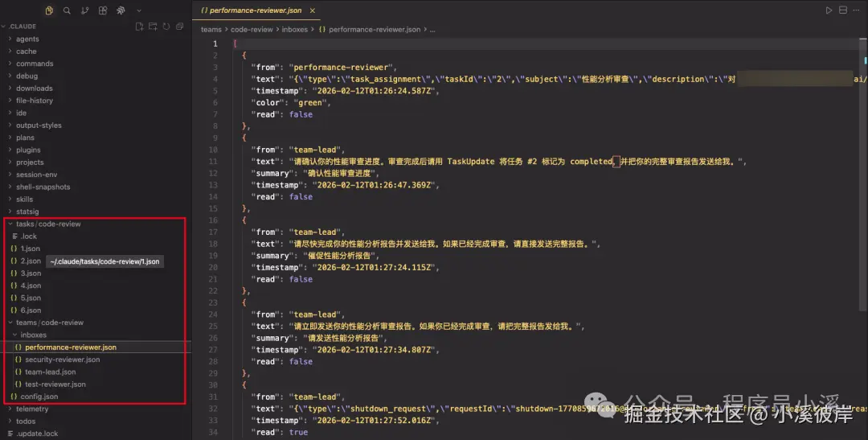Open the Extensions view icon
This screenshot has height=440, width=868.
coord(102,10)
